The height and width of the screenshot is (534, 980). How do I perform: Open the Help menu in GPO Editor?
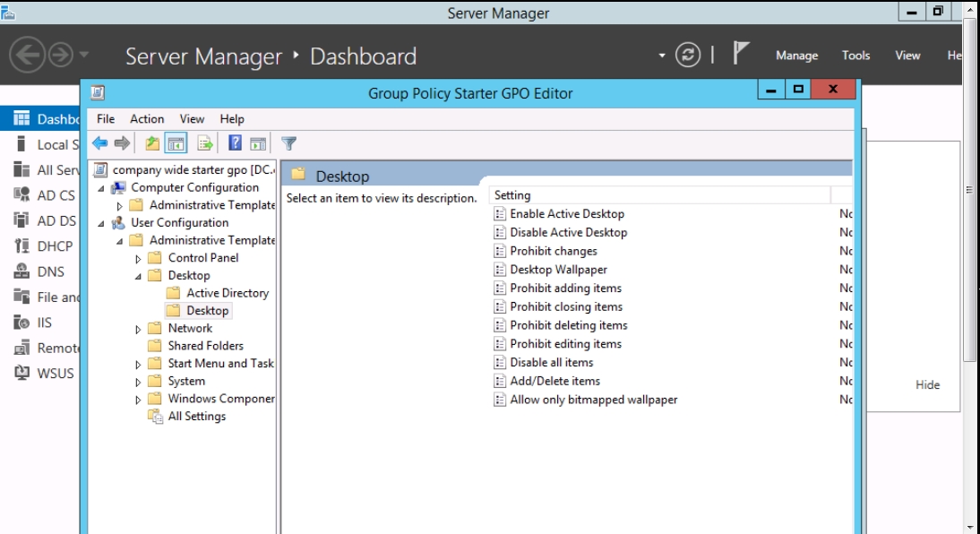tap(232, 119)
